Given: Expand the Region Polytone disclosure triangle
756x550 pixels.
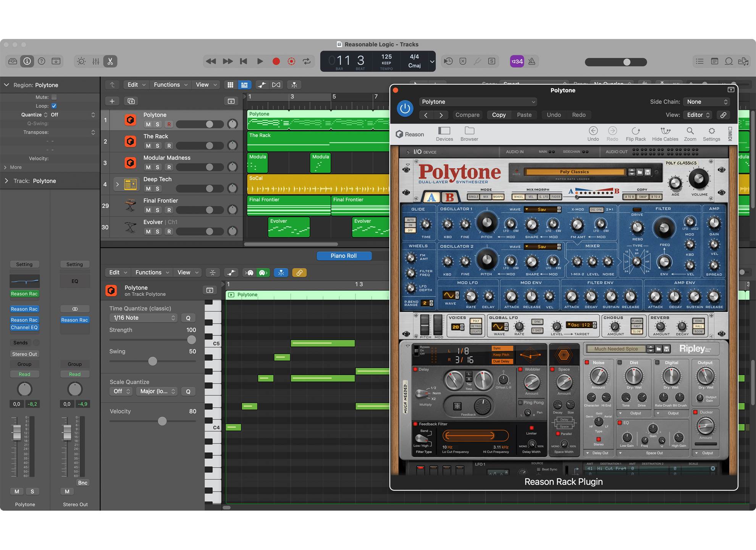Looking at the screenshot, I should 6,85.
